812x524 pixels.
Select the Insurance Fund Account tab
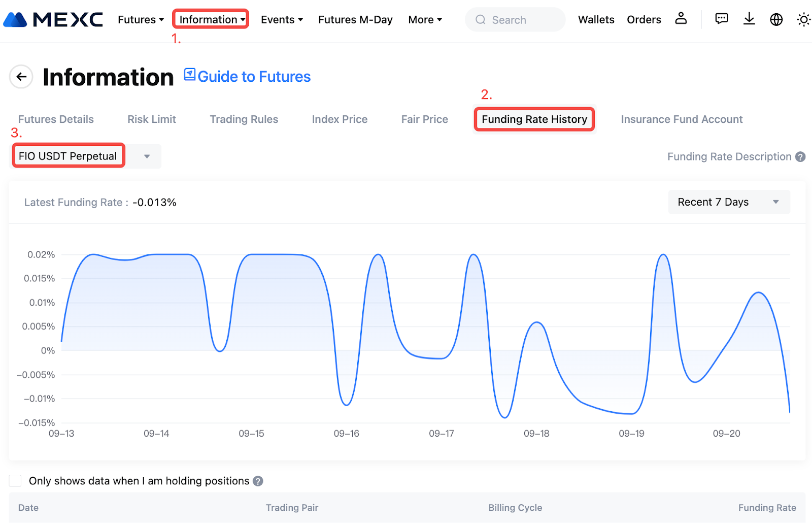(x=681, y=119)
